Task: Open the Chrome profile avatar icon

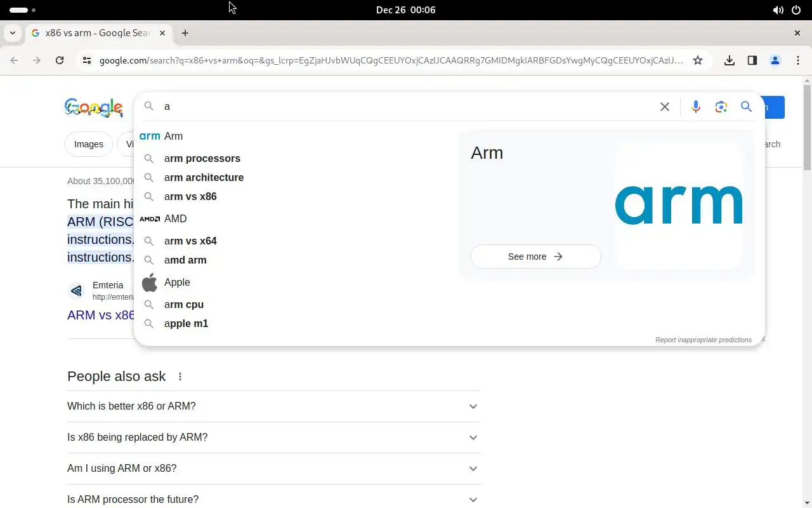Action: click(775, 60)
